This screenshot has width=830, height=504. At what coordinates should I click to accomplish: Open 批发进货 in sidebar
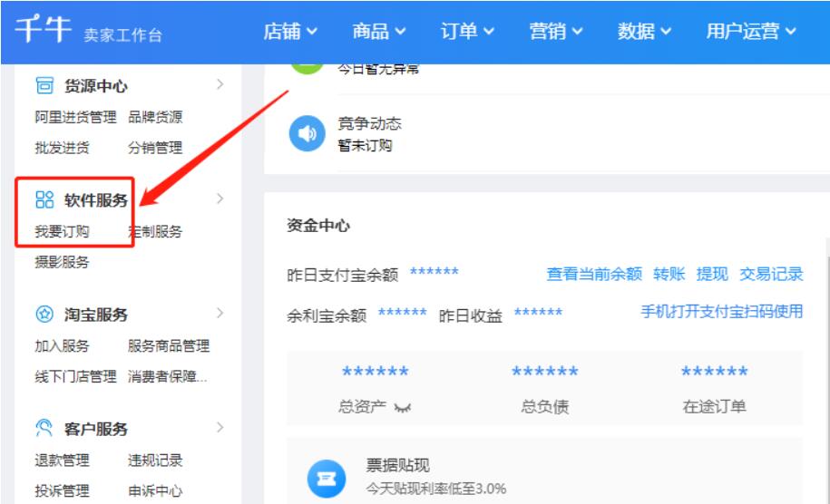62,148
